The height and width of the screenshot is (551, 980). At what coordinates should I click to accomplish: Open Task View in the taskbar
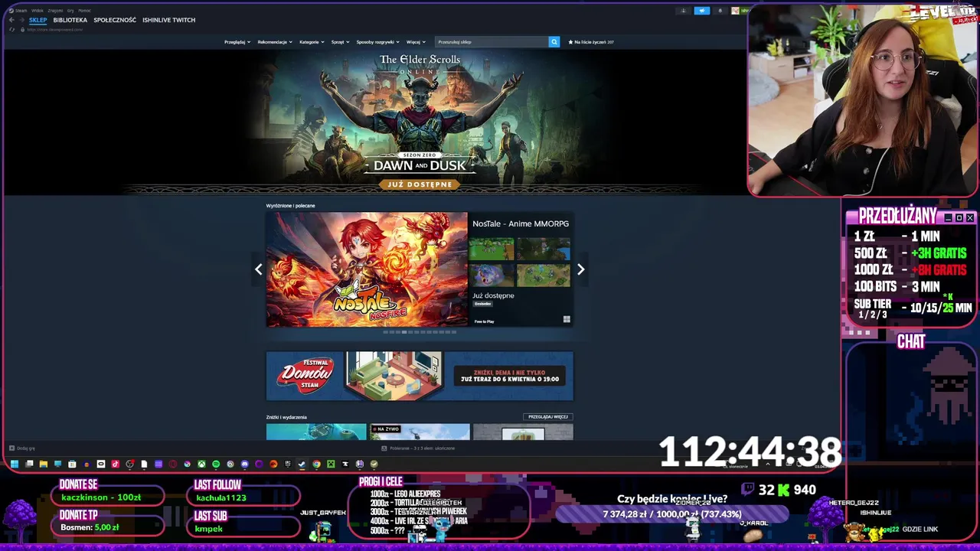(x=29, y=464)
